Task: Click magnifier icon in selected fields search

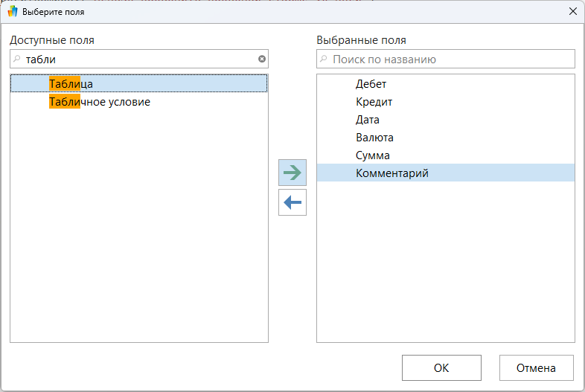Action: point(324,60)
